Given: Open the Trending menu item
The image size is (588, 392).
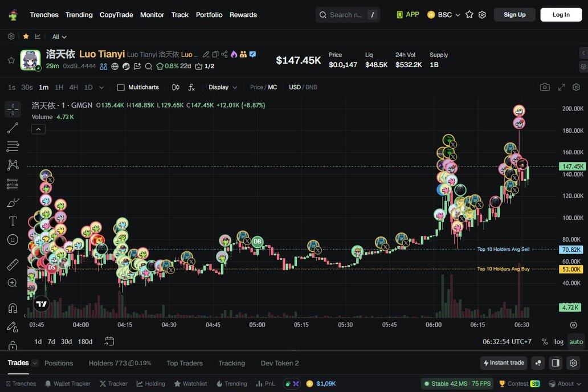Looking at the screenshot, I should coord(79,15).
